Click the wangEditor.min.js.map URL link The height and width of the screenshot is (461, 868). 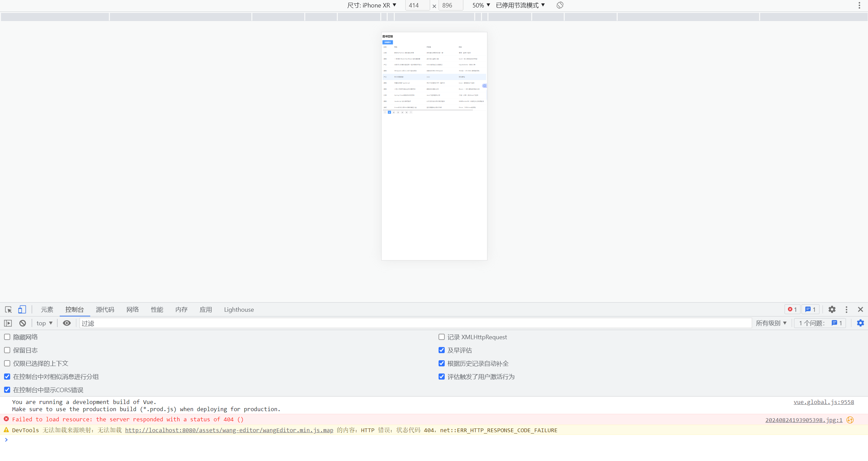[229, 430]
